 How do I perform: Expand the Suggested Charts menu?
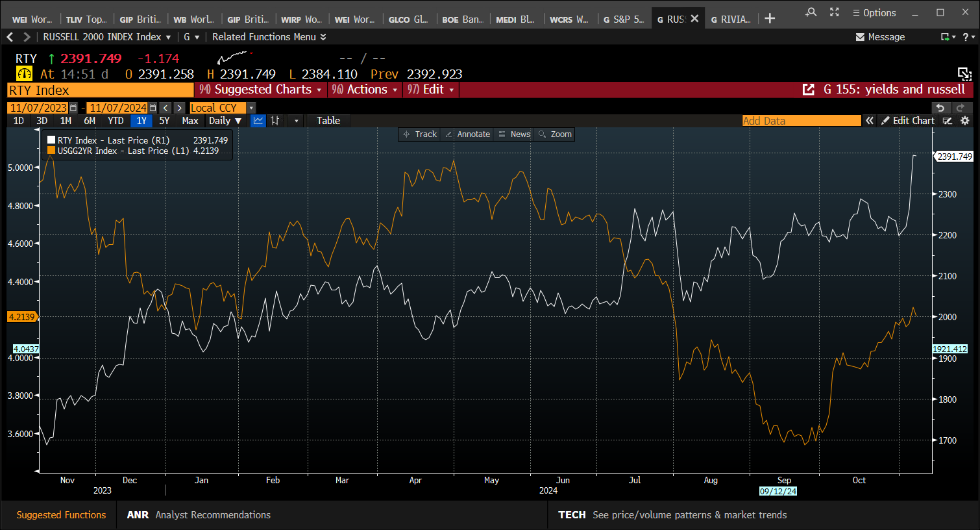click(x=261, y=90)
